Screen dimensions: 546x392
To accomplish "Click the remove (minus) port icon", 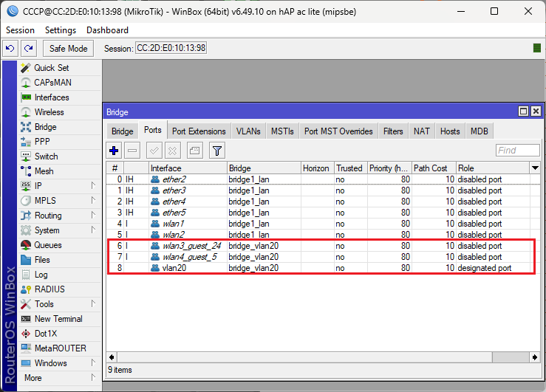I will [x=132, y=151].
